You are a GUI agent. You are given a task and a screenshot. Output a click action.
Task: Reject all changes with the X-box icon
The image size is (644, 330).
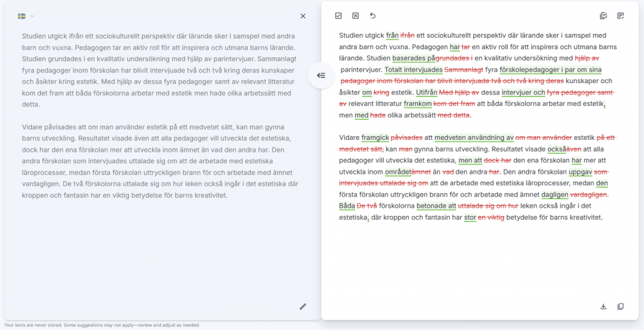click(x=355, y=16)
